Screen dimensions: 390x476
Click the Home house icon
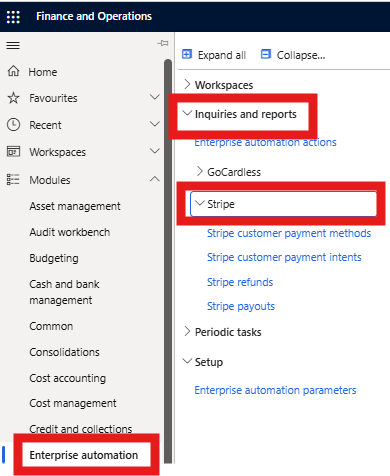click(13, 71)
